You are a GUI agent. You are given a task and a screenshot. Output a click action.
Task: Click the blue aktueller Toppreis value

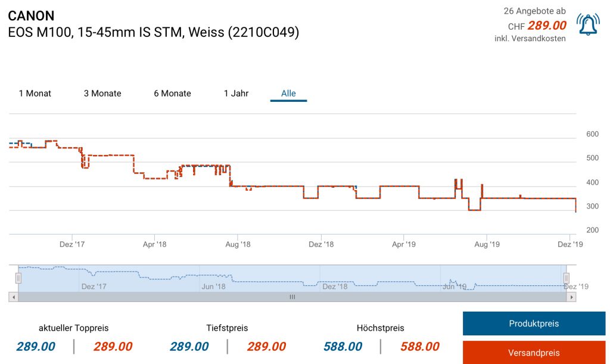click(x=36, y=347)
